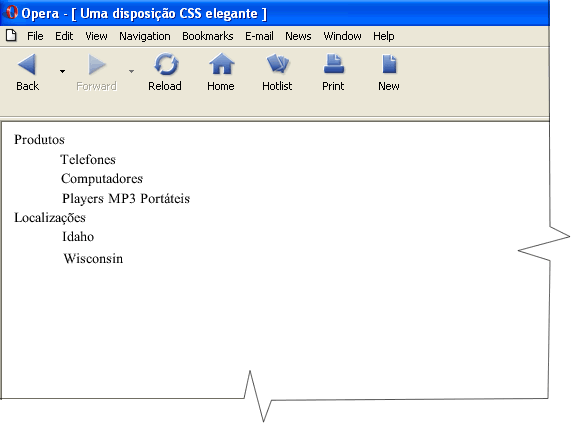Click the Back arrow toolbar icon
This screenshot has width=573, height=423.
click(27, 64)
